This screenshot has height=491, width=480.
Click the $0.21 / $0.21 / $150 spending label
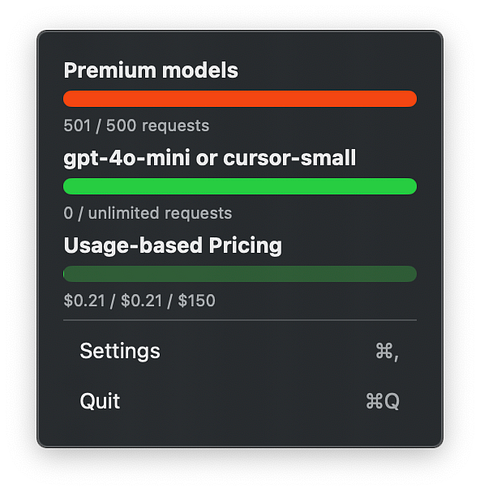coord(139,301)
